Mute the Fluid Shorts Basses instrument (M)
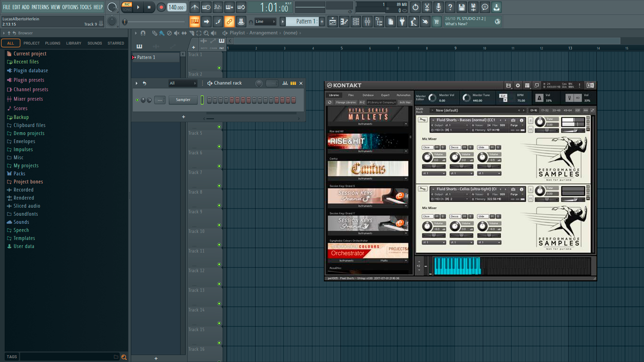Screen dimensions: 644x362 (530, 129)
